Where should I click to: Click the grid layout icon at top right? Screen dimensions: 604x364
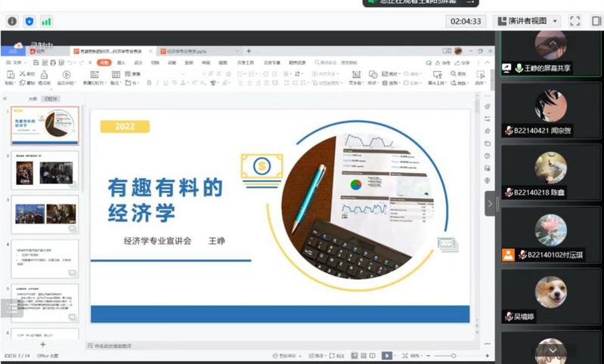point(593,21)
